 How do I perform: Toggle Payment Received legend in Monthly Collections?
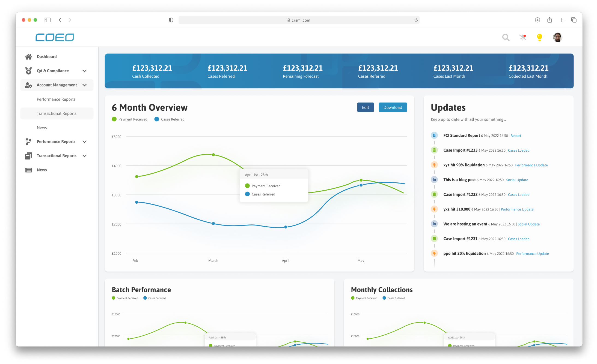pyautogui.click(x=364, y=298)
